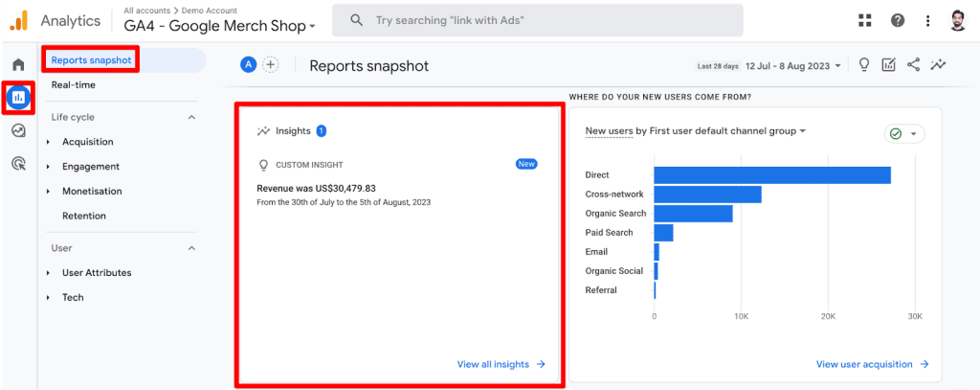
Task: Open the date range dropdown 12 Jul - 8 Aug 2023
Action: (793, 66)
